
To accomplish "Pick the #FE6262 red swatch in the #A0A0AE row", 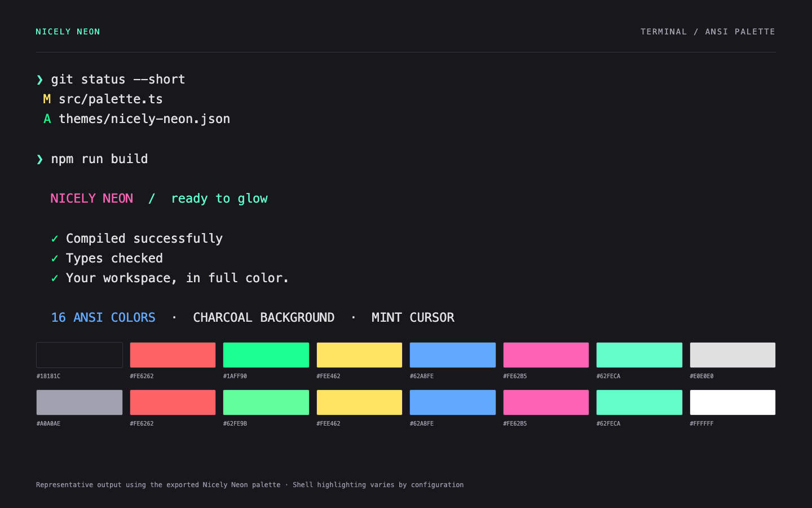I will point(173,402).
